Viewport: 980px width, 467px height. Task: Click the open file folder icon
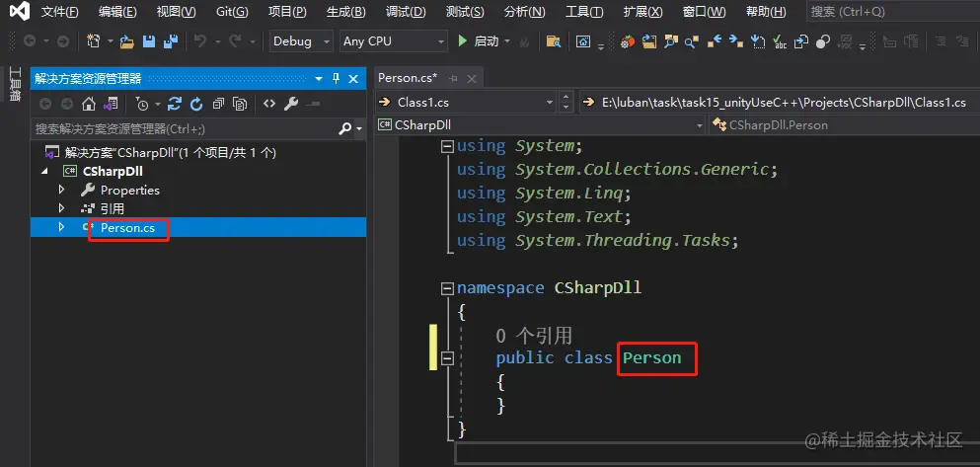127,41
